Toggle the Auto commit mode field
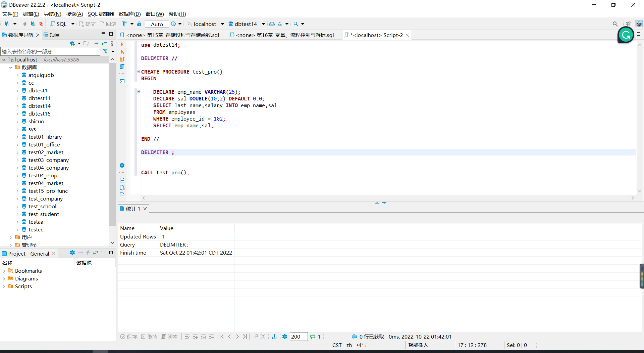This screenshot has width=644, height=353. coord(157,24)
